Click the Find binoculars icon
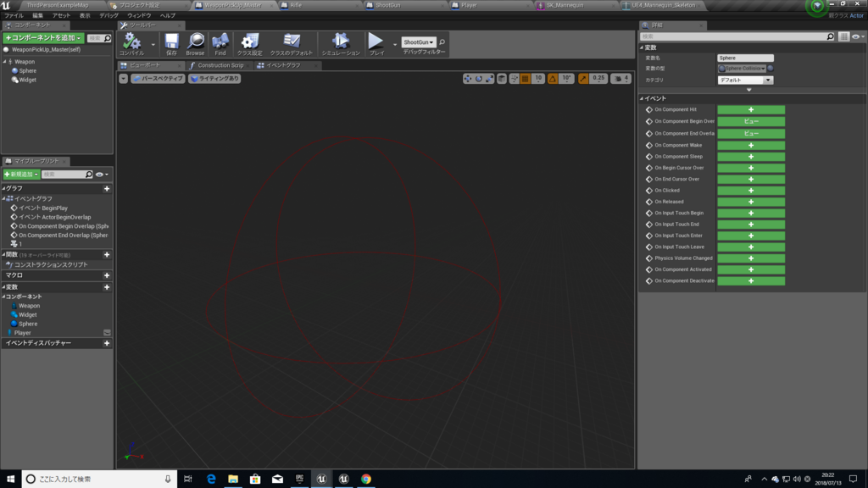Screen dimensions: 868x488 220,44
